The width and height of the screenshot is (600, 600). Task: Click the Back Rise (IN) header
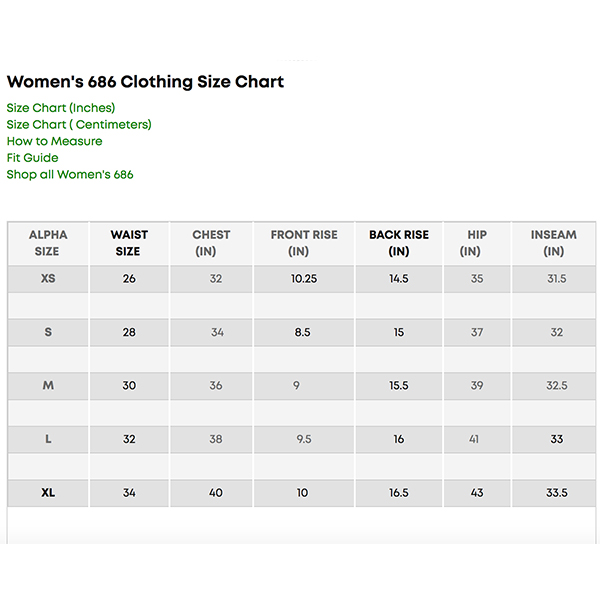pyautogui.click(x=399, y=243)
